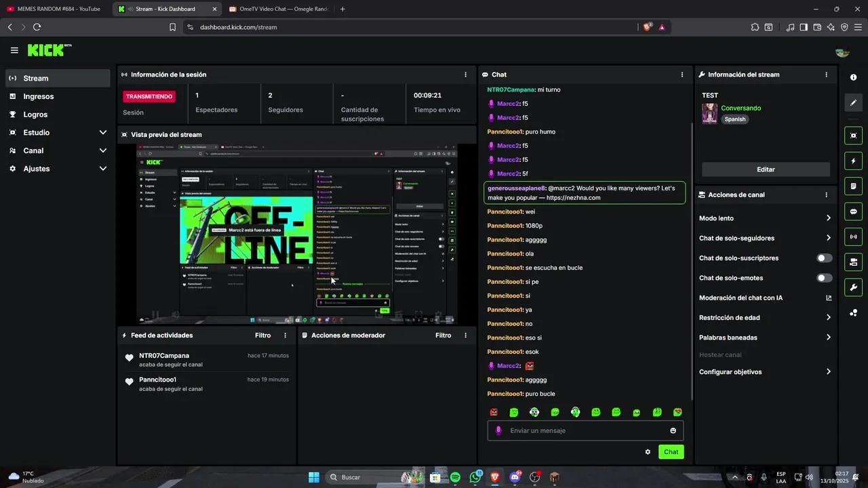This screenshot has height=488, width=868.
Task: Click Panncitooo1 in activity feed
Action: click(x=157, y=380)
